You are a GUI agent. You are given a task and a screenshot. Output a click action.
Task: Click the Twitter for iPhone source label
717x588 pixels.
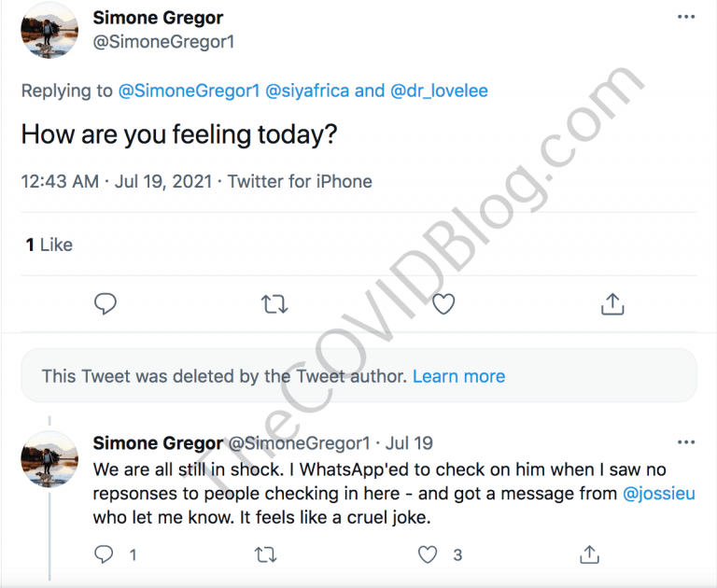[x=300, y=181]
